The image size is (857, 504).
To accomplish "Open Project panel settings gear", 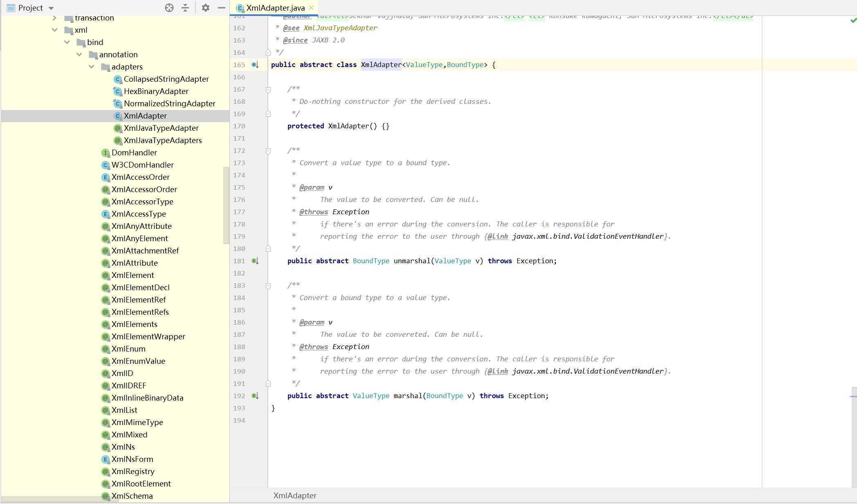I will click(x=206, y=8).
